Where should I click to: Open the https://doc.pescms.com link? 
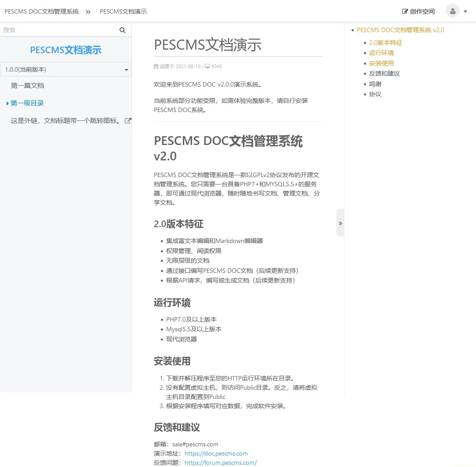(216, 453)
